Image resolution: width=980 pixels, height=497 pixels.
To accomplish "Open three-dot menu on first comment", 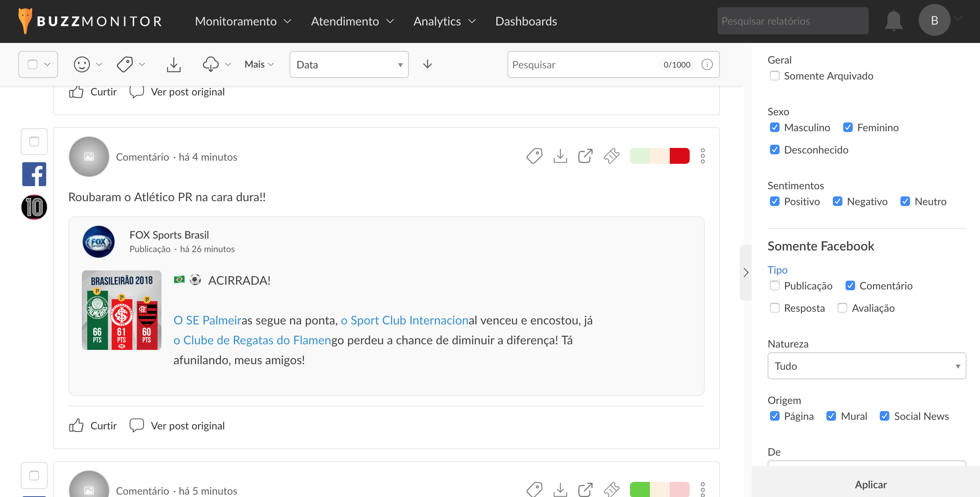I will point(703,156).
